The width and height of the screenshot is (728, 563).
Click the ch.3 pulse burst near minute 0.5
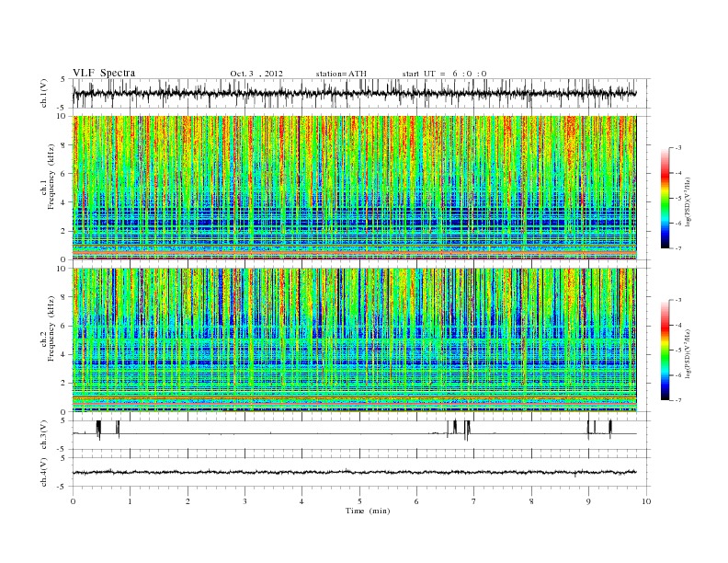point(98,430)
